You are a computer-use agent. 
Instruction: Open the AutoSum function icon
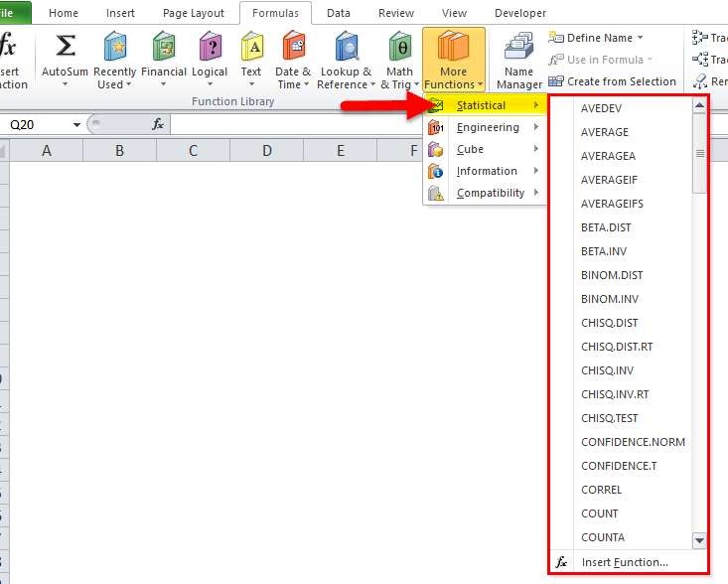pyautogui.click(x=65, y=46)
